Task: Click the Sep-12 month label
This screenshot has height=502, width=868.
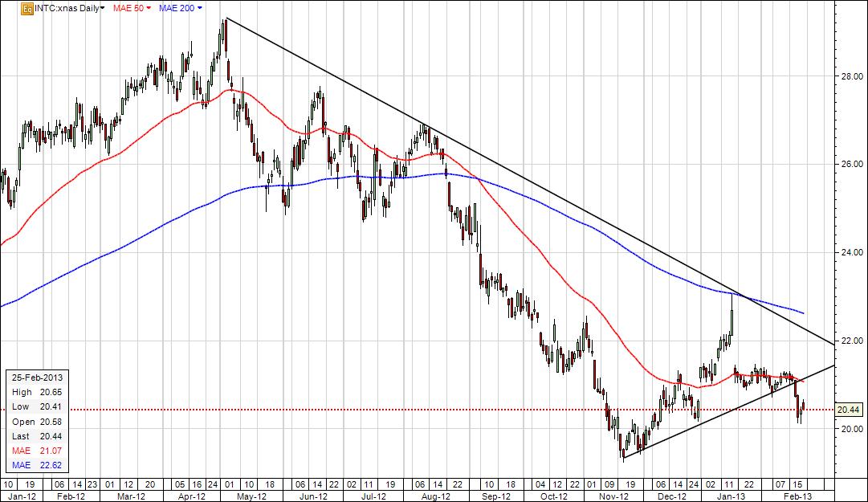Action: click(x=496, y=496)
